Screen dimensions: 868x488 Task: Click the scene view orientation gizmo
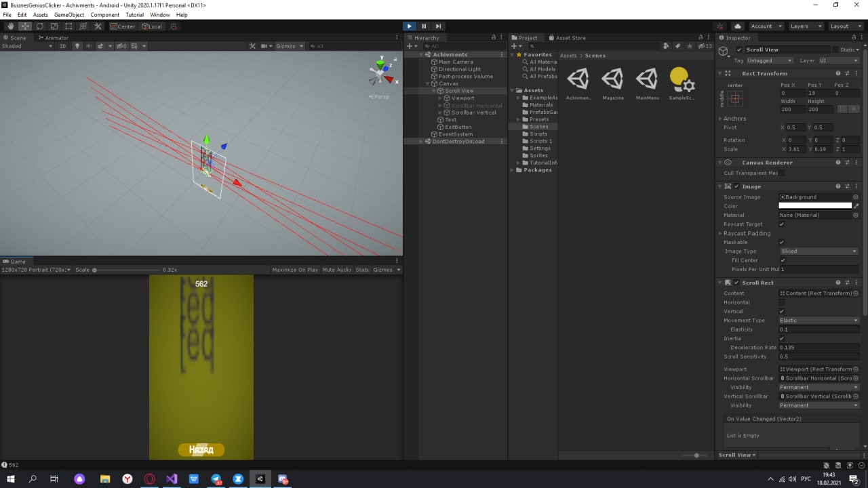(381, 71)
